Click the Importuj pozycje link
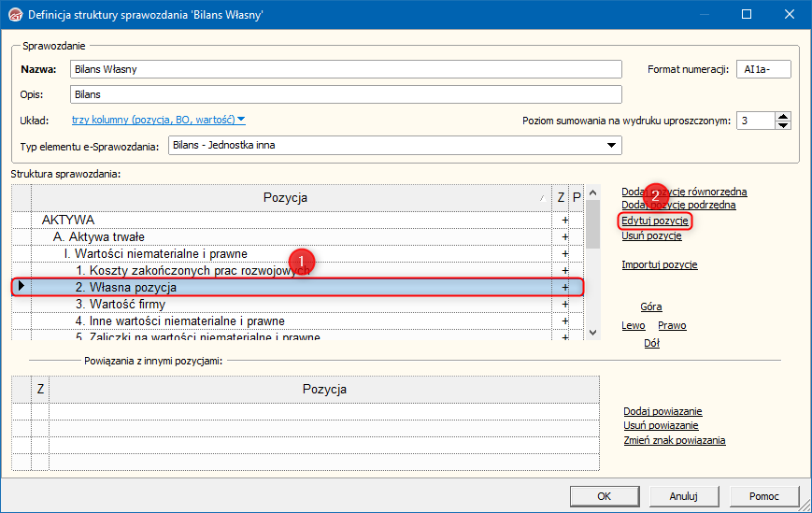This screenshot has width=812, height=513. [x=659, y=264]
